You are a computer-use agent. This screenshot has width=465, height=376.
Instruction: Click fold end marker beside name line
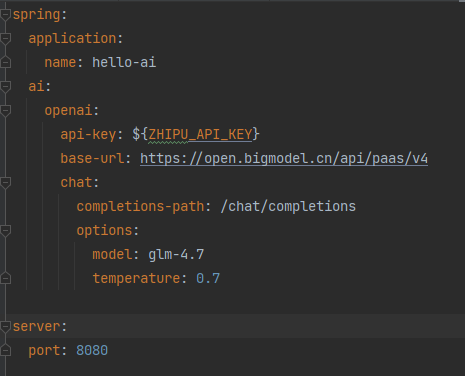click(x=5, y=62)
